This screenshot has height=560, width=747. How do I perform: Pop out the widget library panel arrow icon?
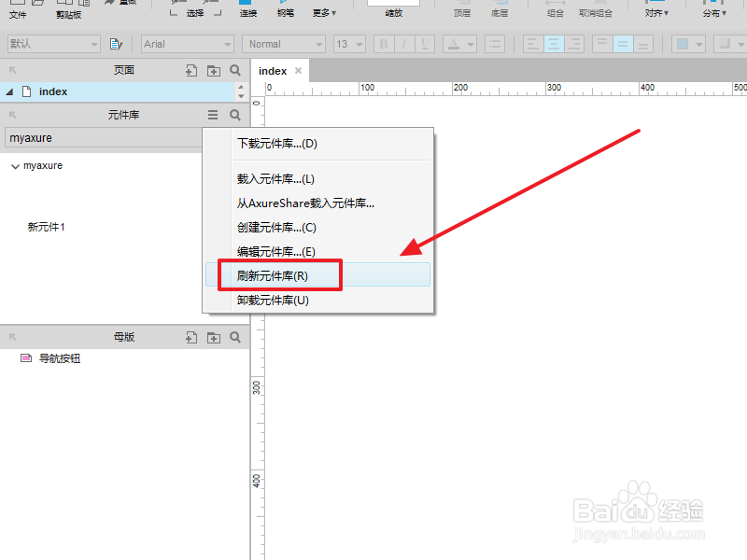click(13, 115)
